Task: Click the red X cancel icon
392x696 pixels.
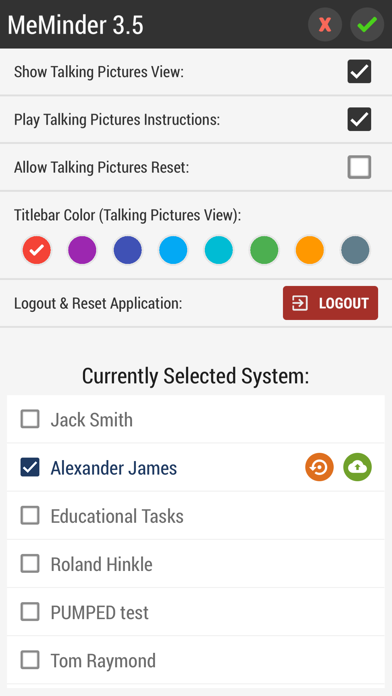Action: coord(325,24)
